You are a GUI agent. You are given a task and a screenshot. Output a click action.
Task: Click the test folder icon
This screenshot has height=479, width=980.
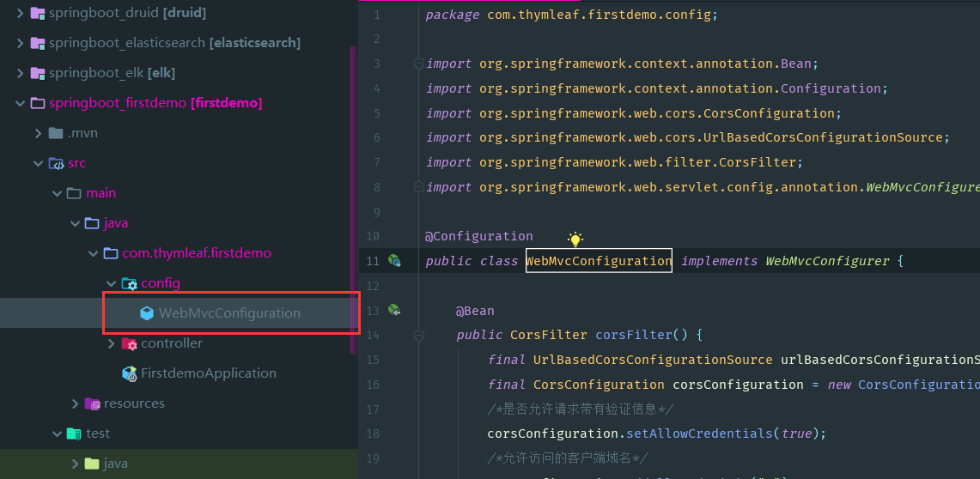75,434
